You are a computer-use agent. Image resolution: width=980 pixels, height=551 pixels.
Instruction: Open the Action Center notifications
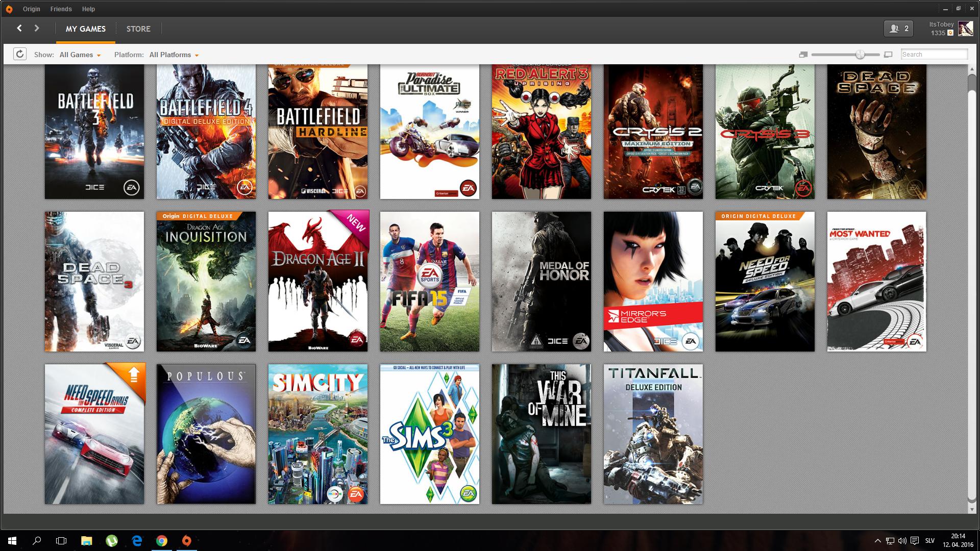tap(914, 541)
